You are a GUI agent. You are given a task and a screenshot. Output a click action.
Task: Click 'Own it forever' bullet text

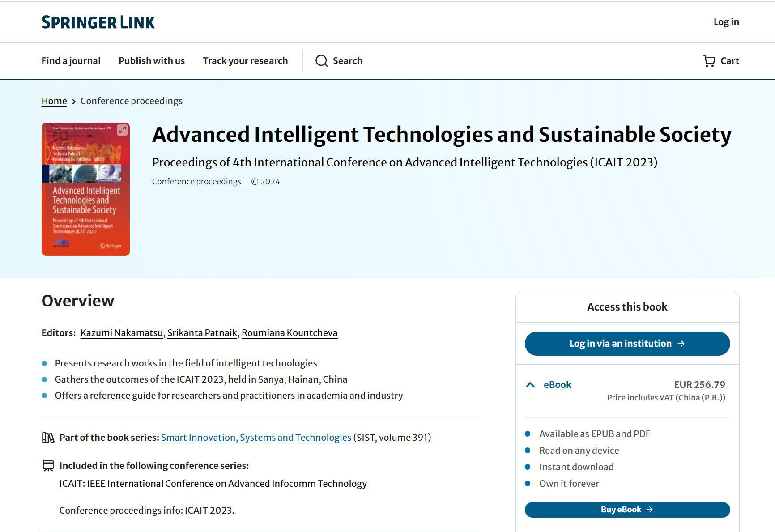click(569, 484)
